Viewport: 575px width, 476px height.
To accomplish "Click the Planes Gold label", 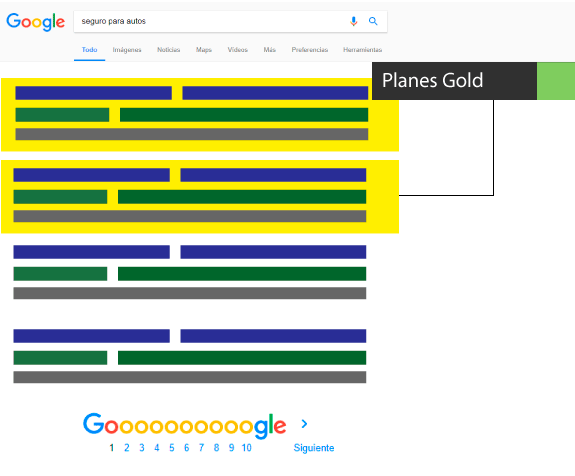I will tap(433, 80).
